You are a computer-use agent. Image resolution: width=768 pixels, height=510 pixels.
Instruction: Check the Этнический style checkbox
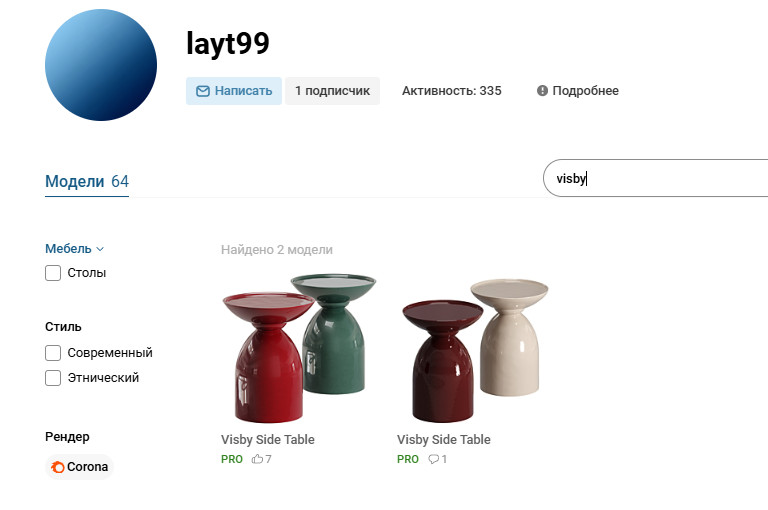coord(53,378)
